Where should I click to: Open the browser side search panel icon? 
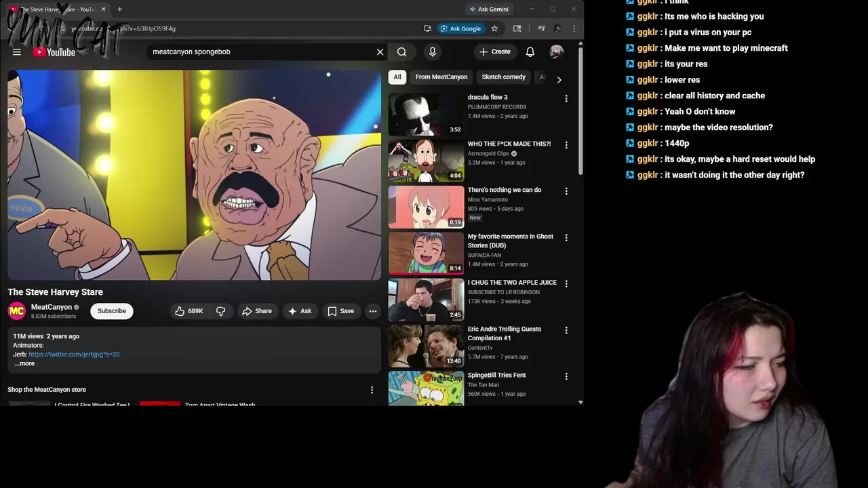click(x=517, y=28)
